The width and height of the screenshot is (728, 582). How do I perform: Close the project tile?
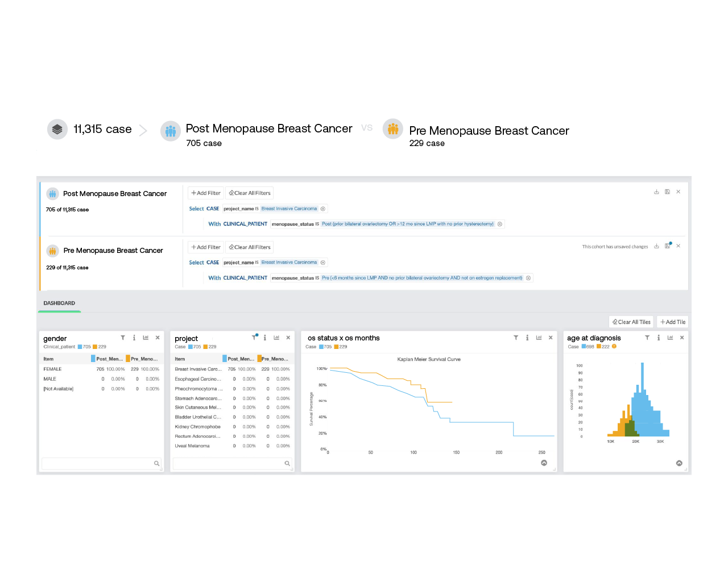[x=288, y=338]
